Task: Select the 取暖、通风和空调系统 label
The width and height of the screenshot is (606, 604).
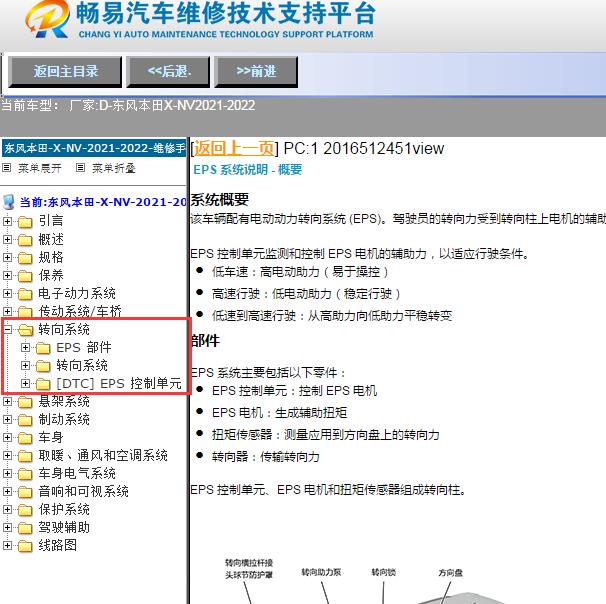Action: [102, 455]
